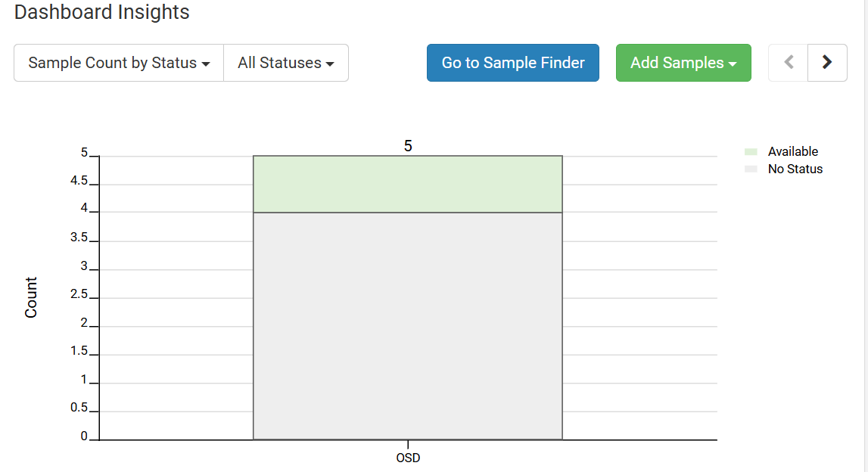Click the green Available bar segment
Screen dimensions: 868x472
pyautogui.click(x=408, y=185)
